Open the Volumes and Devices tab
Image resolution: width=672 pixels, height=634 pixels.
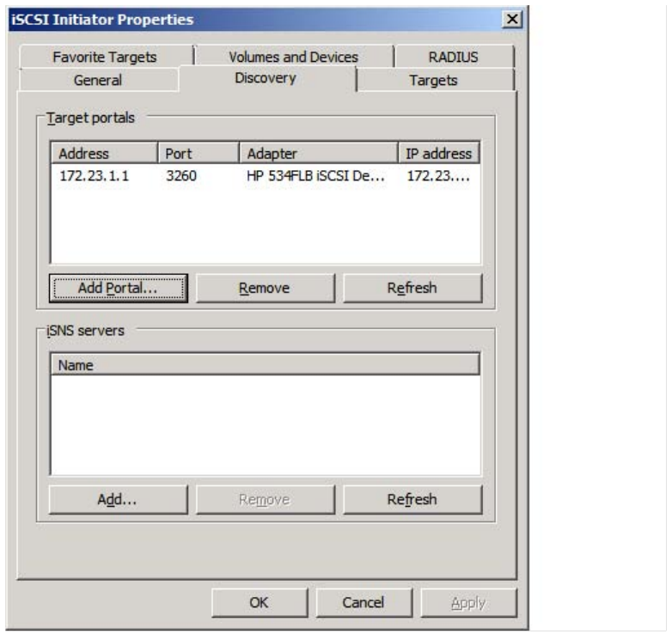tap(293, 57)
